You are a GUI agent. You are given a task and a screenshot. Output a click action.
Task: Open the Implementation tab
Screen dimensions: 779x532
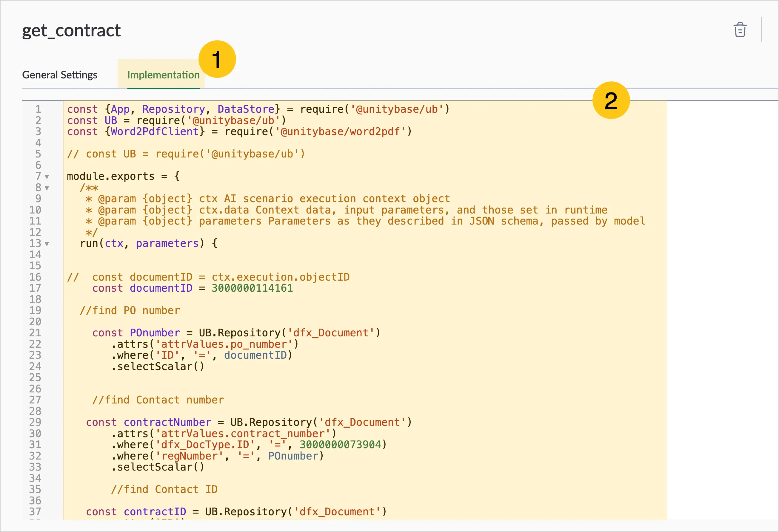163,75
